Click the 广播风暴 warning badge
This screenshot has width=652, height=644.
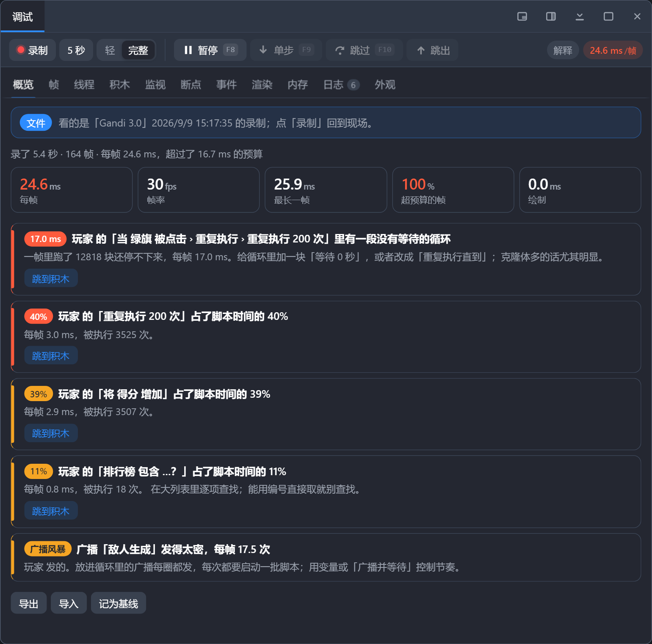pyautogui.click(x=48, y=549)
